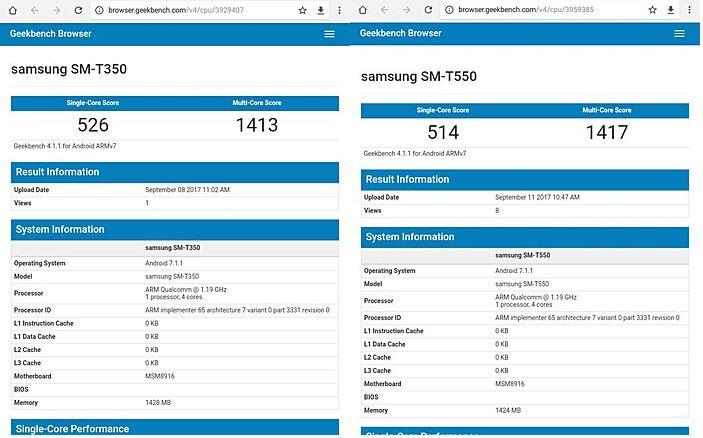Click the multi-core score 1417
This screenshot has height=438, width=703.
click(x=607, y=132)
